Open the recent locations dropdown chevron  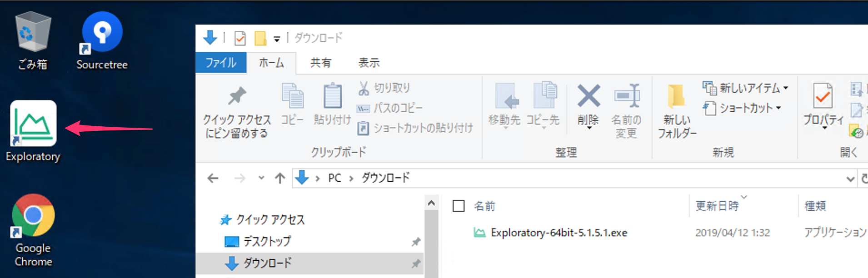coord(261,178)
